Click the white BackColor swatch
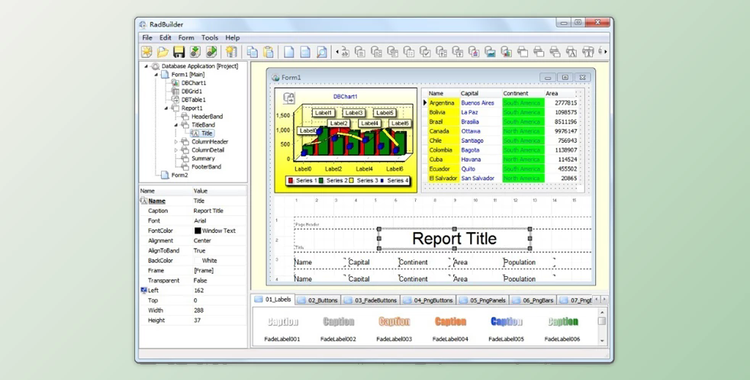Viewport: 750px width, 380px height. (x=198, y=261)
